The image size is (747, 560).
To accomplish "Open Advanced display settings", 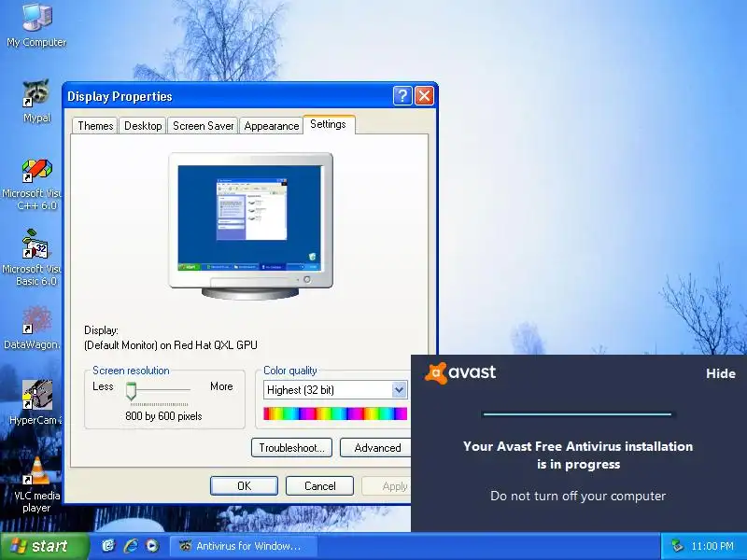I will click(377, 448).
